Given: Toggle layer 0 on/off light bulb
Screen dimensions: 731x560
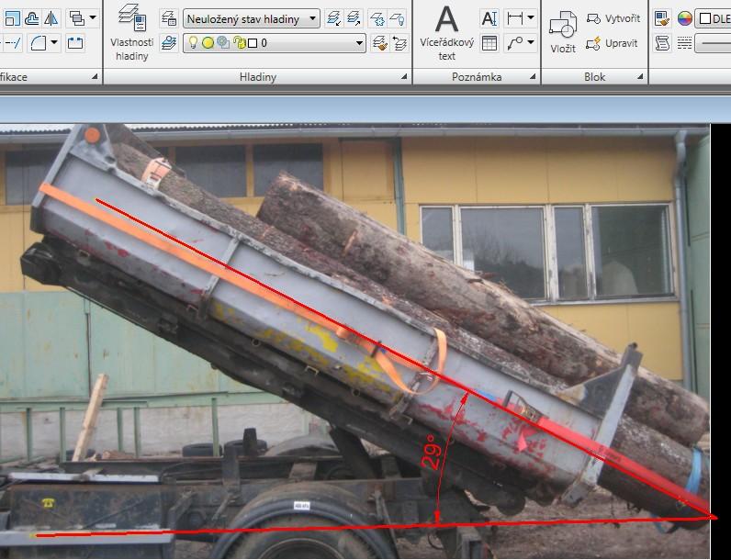Looking at the screenshot, I should coord(193,43).
